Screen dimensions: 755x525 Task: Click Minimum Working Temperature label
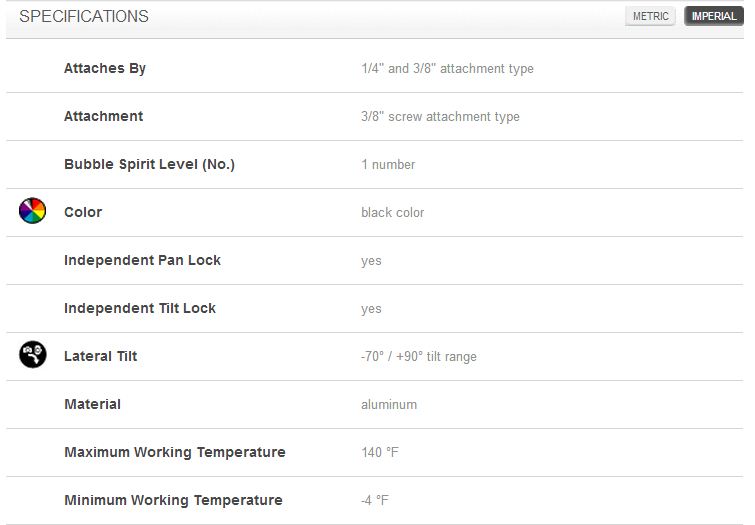click(173, 500)
